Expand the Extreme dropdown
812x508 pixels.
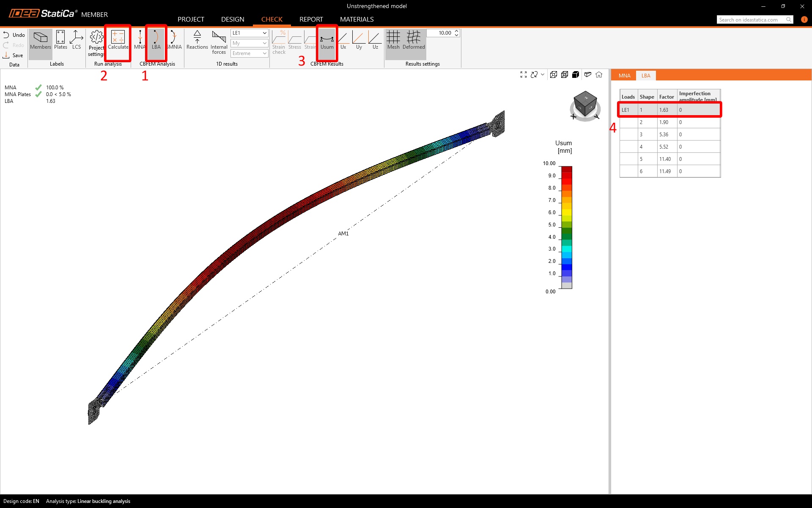pos(249,53)
